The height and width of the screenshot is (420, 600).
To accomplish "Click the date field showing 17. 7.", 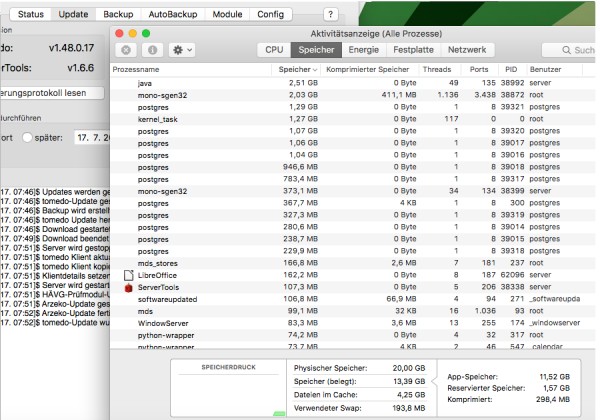I will click(x=92, y=137).
